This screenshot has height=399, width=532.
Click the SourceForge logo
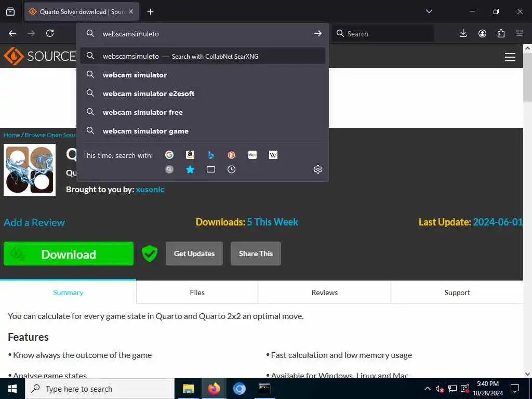39,56
